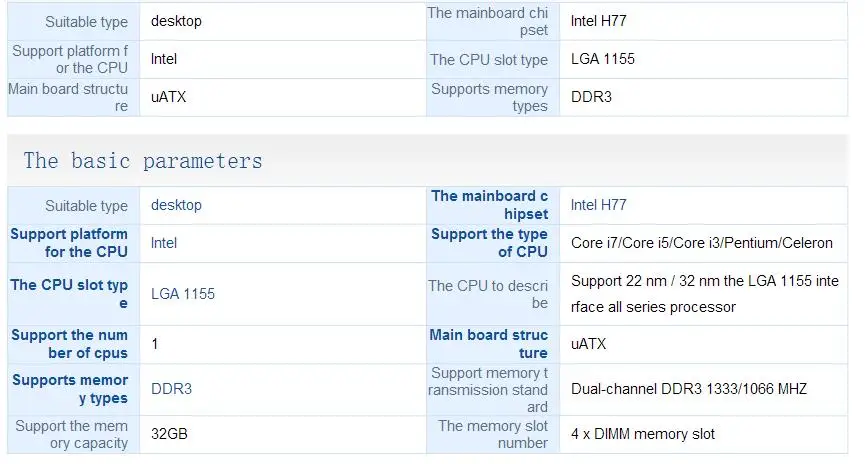
Task: Click '4 x DIMM memory slot' cell
Action: [x=703, y=434]
